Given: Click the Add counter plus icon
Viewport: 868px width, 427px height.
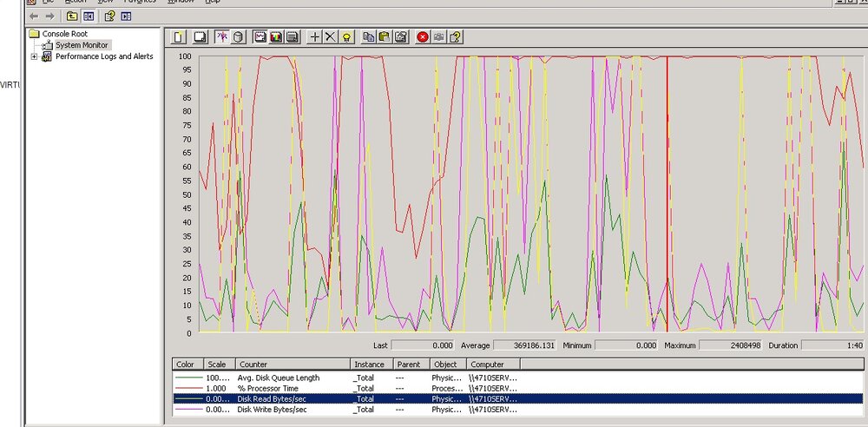Looking at the screenshot, I should click(x=315, y=37).
